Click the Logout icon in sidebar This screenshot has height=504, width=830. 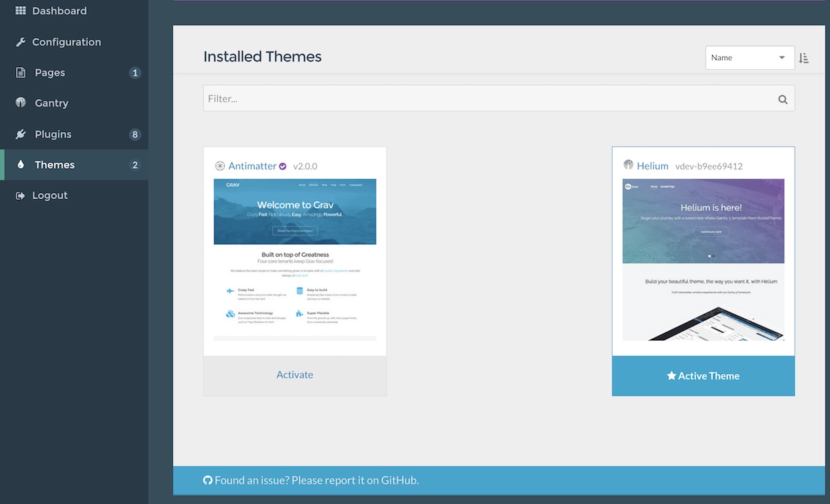20,196
